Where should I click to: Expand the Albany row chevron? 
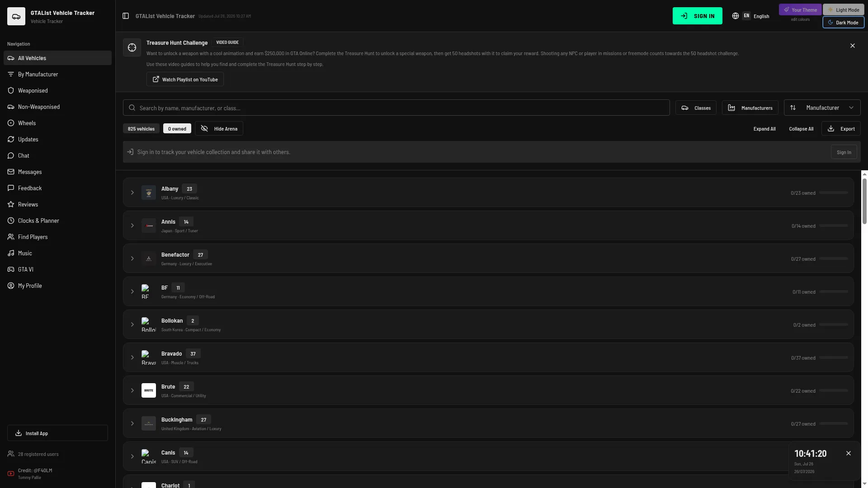click(132, 192)
